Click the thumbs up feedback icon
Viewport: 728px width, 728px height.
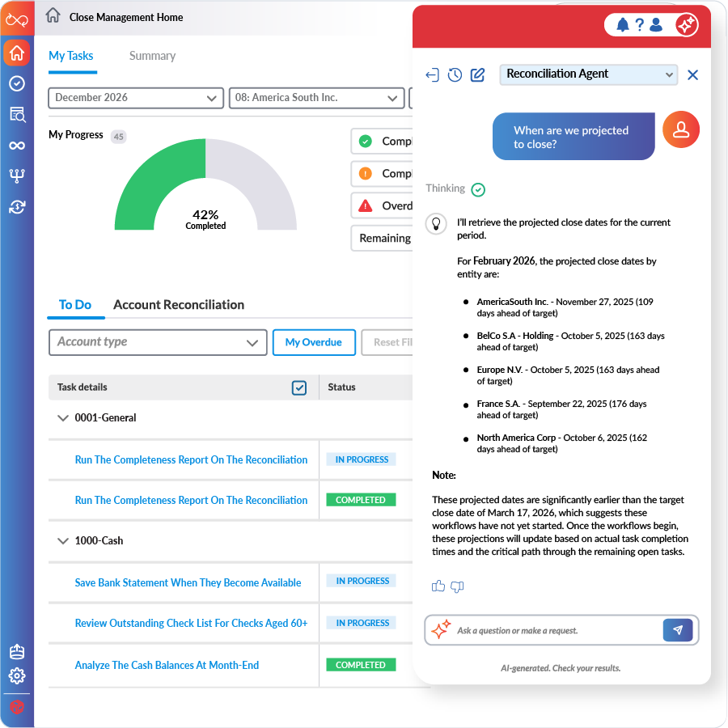pos(438,586)
